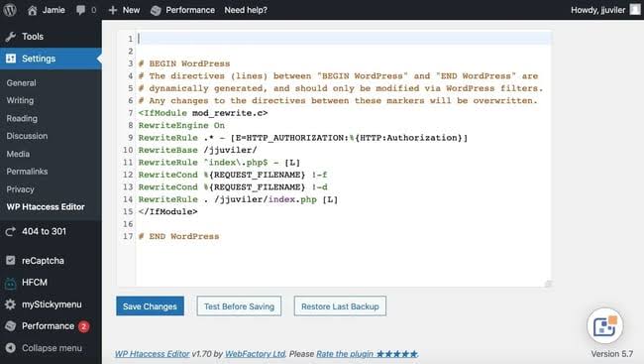Click Restore Last Backup button

(x=340, y=306)
